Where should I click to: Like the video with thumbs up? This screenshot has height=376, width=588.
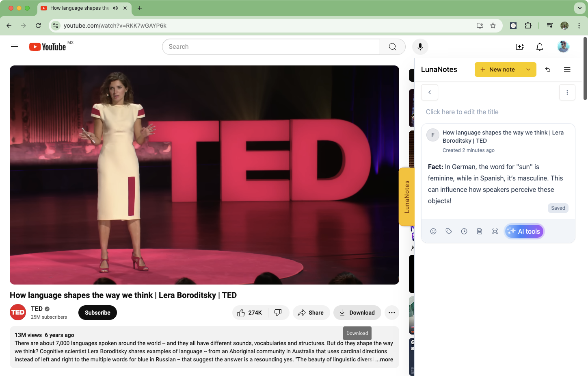(250, 313)
